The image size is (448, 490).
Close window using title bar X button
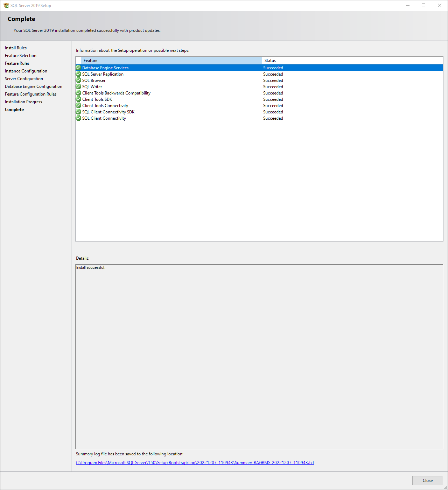tap(440, 5)
